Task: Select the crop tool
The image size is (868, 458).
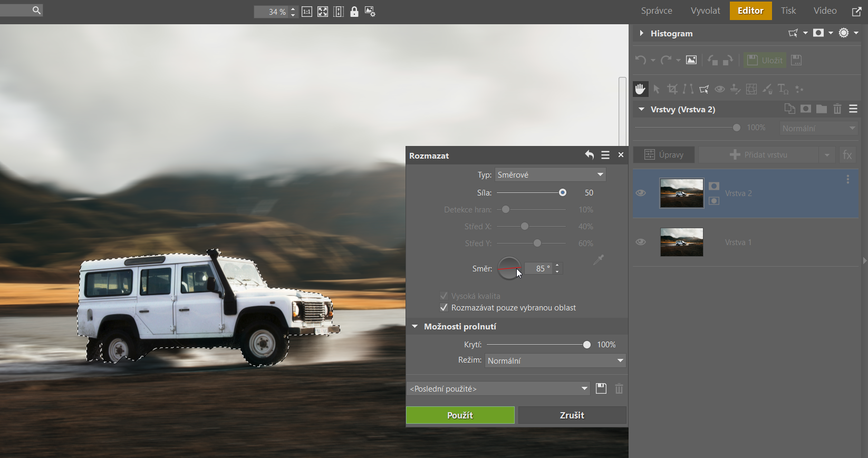Action: [x=672, y=89]
